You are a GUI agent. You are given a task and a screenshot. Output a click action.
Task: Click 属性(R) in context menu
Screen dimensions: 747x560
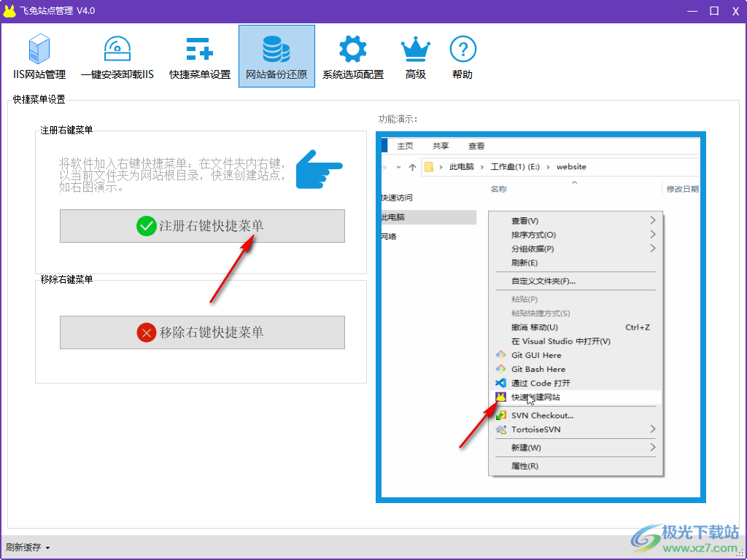pos(525,466)
